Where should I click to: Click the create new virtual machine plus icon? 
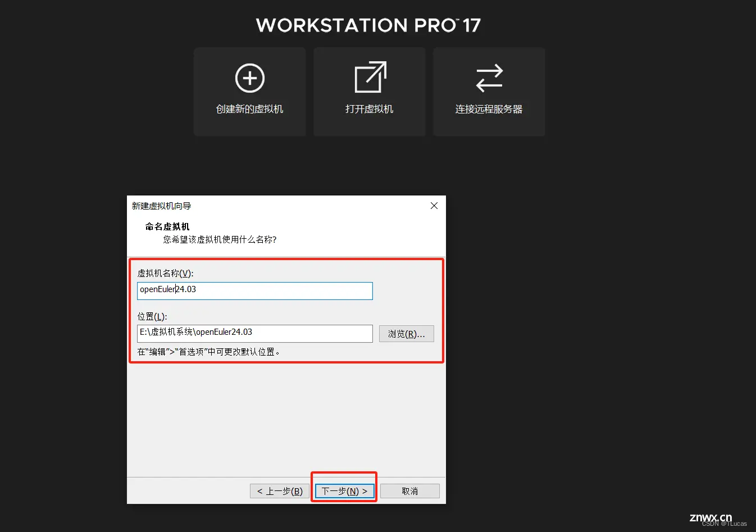250,78
